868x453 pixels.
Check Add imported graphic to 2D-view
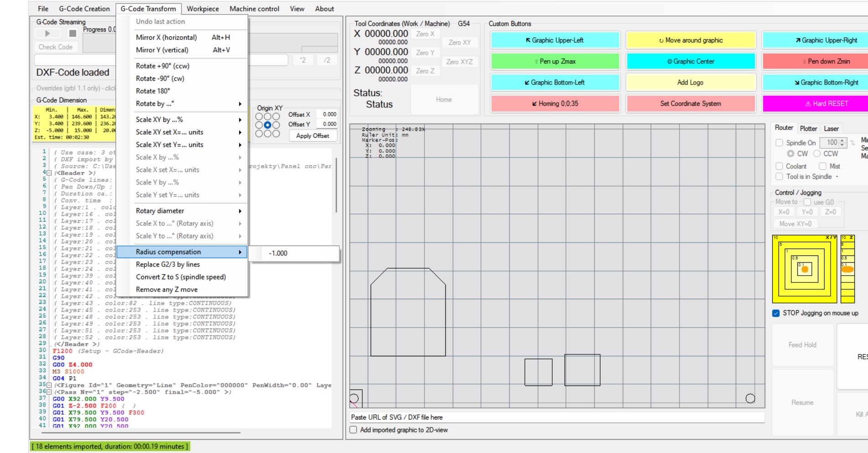[353, 430]
